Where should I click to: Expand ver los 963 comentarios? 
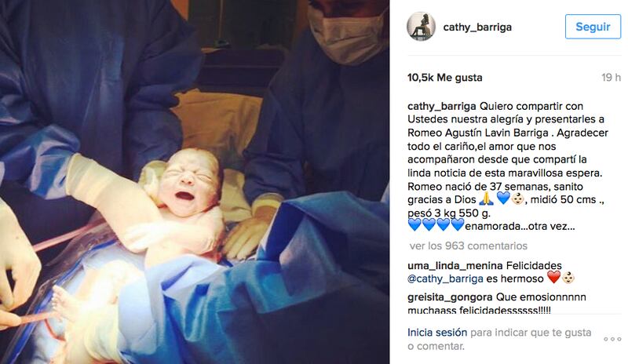(468, 246)
